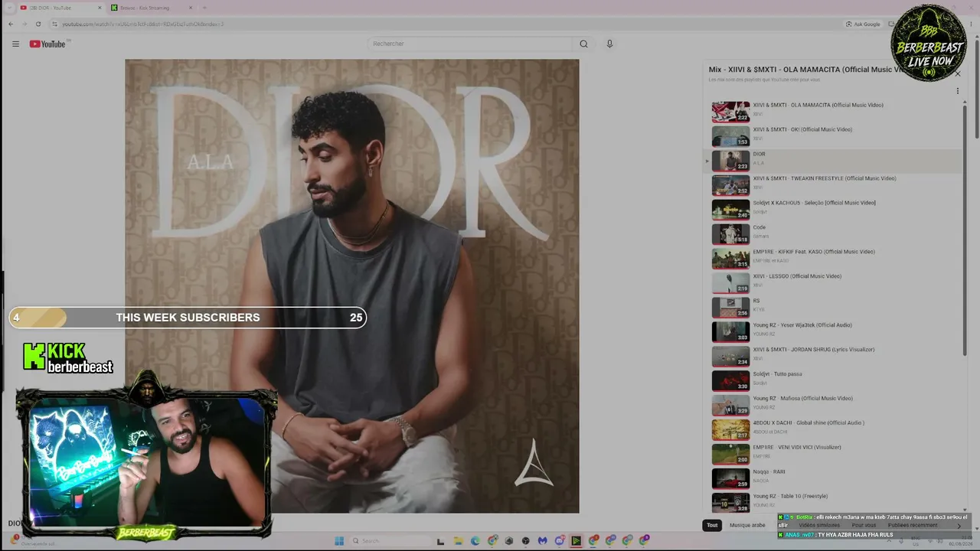Select the DIOR playlist entry title
Image resolution: width=980 pixels, height=551 pixels.
coord(759,154)
